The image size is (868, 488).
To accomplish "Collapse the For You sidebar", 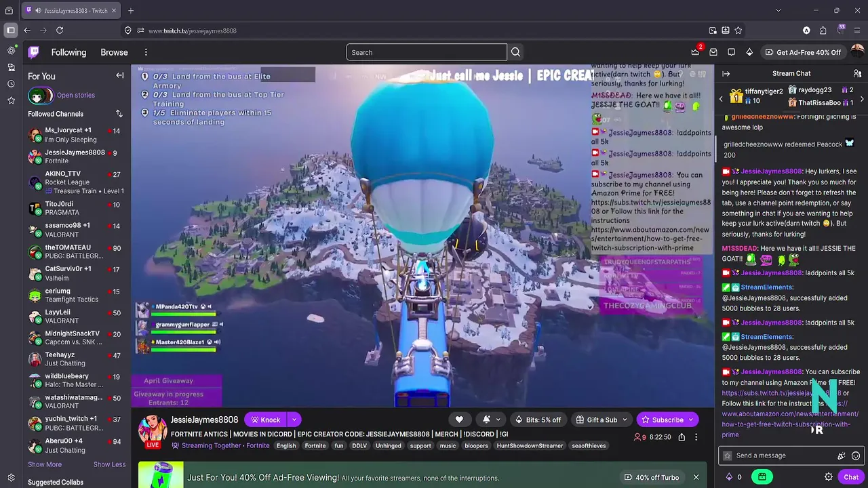I will point(120,76).
